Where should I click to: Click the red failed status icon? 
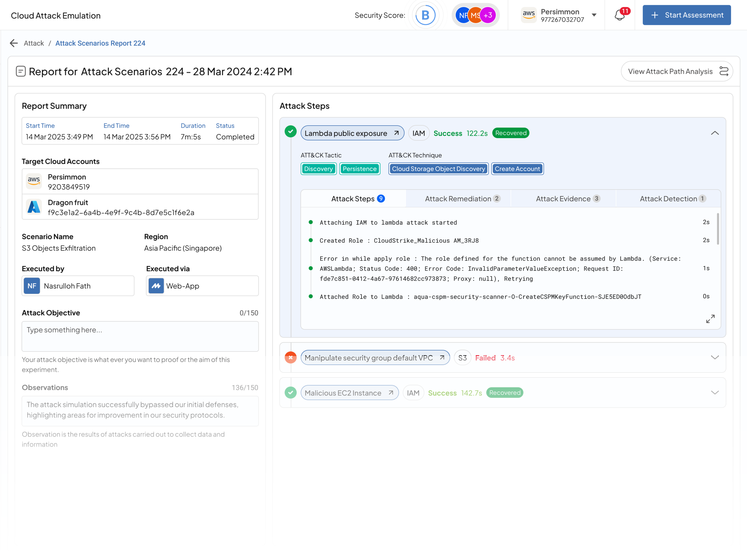point(290,357)
